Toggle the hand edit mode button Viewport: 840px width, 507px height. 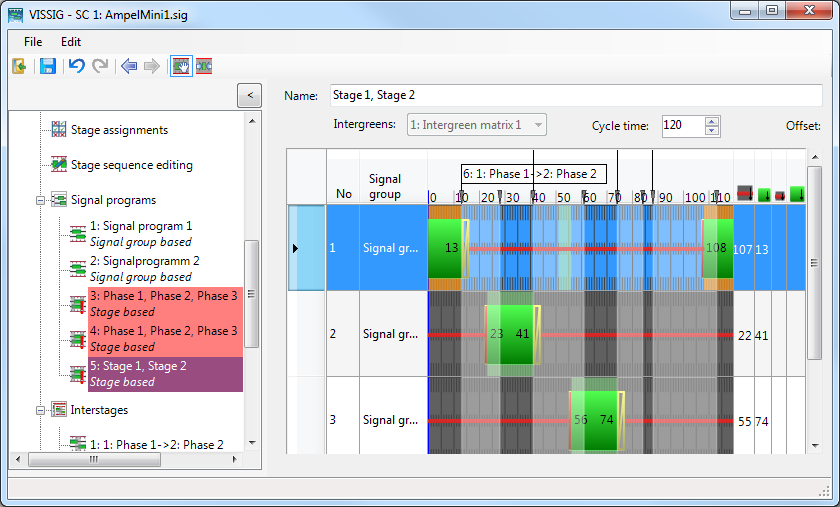point(180,66)
